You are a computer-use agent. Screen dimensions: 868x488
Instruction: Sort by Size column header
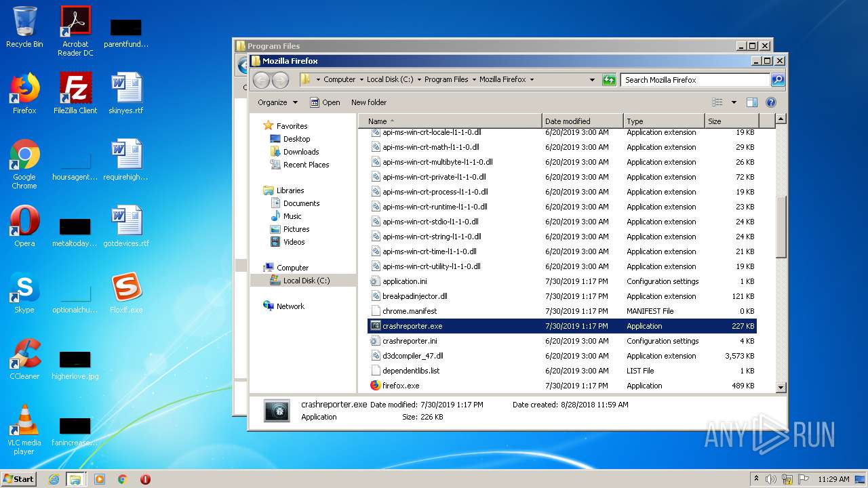click(731, 121)
